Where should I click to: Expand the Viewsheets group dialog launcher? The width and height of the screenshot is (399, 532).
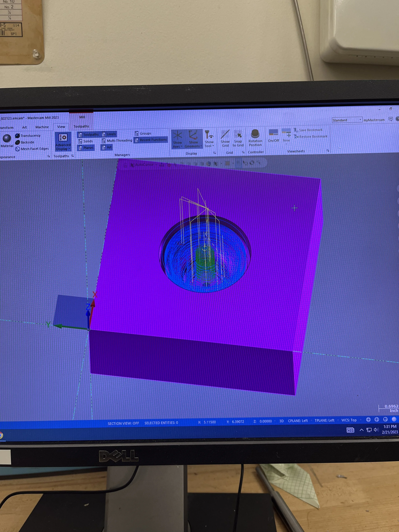click(x=327, y=151)
